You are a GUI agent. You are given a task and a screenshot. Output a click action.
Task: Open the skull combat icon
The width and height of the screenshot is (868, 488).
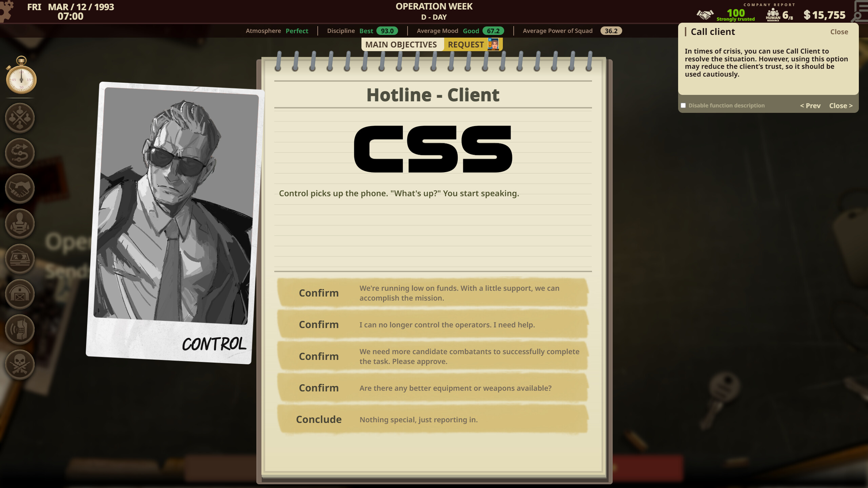(x=20, y=364)
